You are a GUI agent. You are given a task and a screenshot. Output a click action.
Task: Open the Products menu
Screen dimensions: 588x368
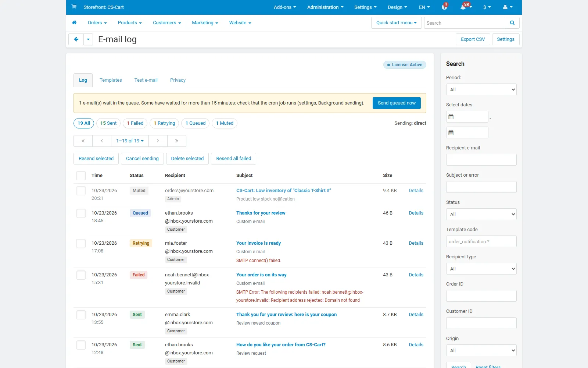tap(130, 23)
